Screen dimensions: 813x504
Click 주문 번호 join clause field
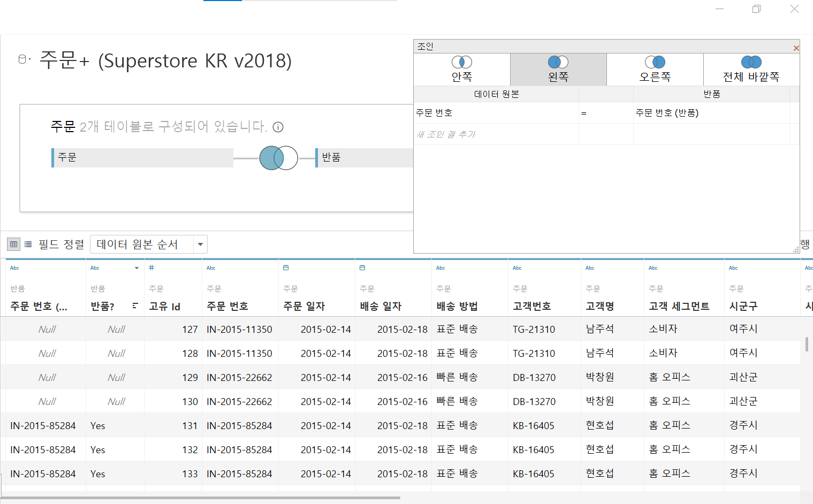click(496, 113)
